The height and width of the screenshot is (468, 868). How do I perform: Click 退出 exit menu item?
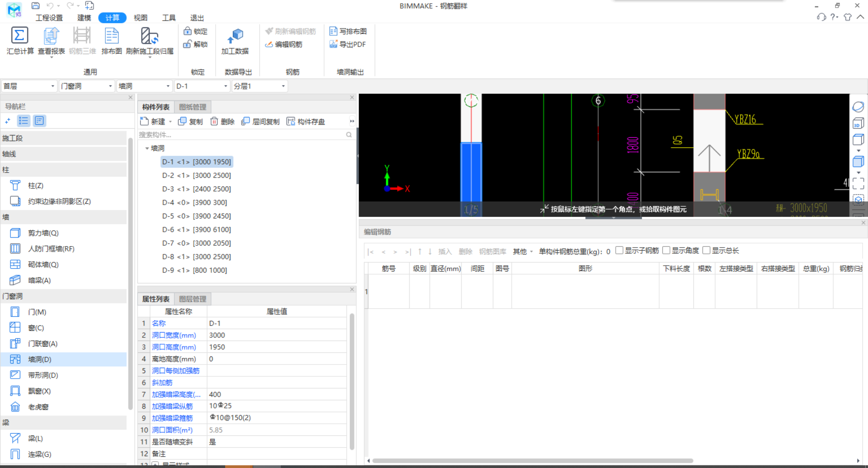pos(197,18)
